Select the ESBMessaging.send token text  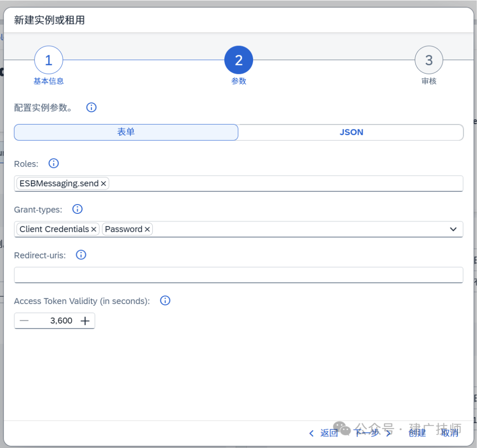click(x=59, y=183)
